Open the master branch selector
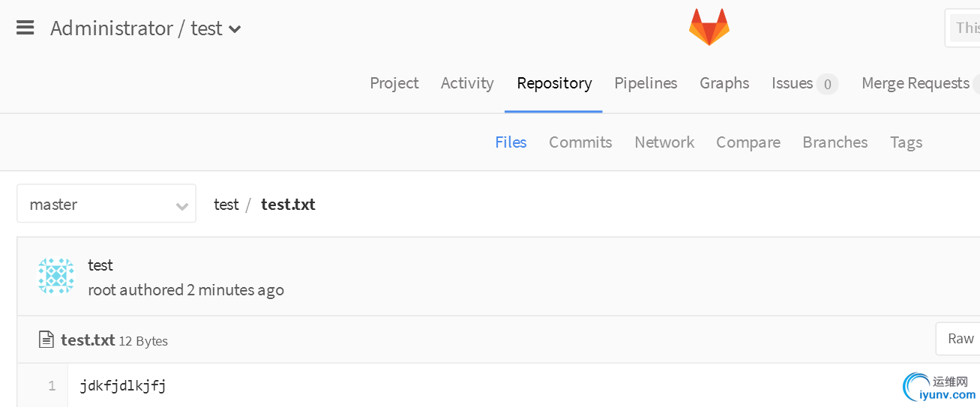This screenshot has height=407, width=980. [x=106, y=203]
